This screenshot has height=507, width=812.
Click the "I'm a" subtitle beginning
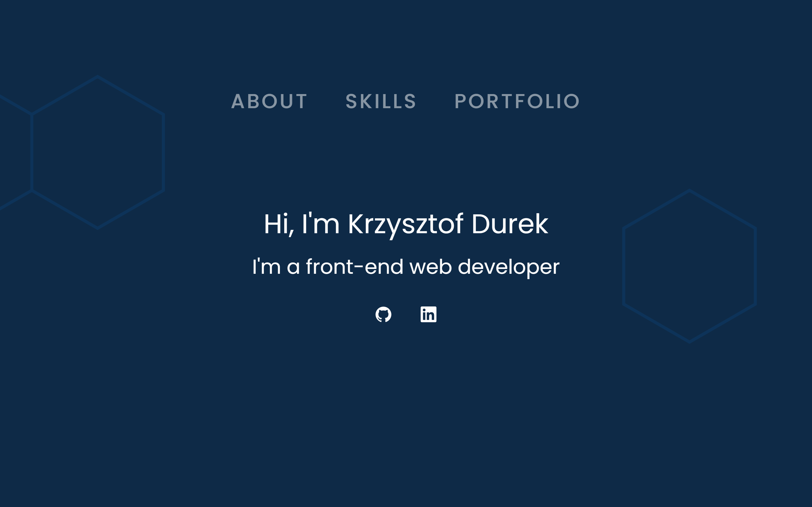pyautogui.click(x=275, y=267)
